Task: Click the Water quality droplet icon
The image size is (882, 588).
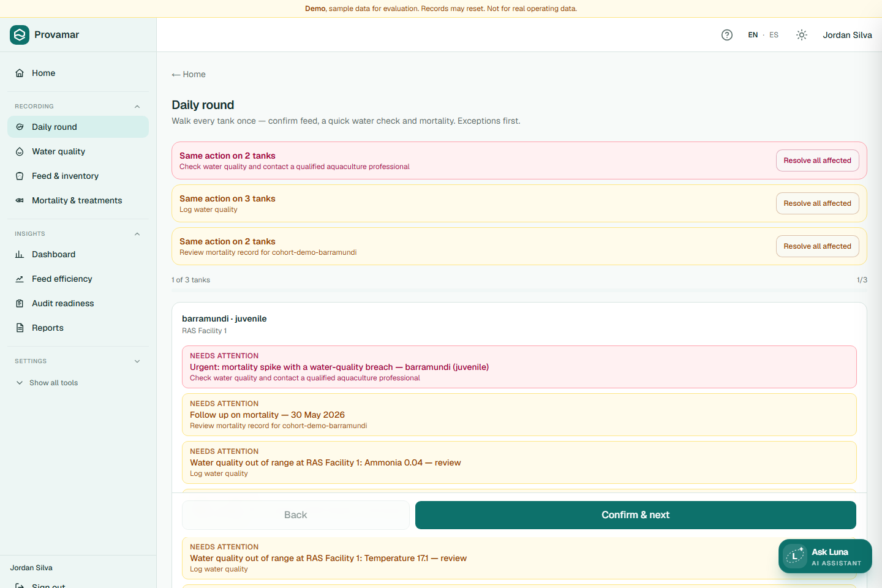Action: pyautogui.click(x=20, y=151)
